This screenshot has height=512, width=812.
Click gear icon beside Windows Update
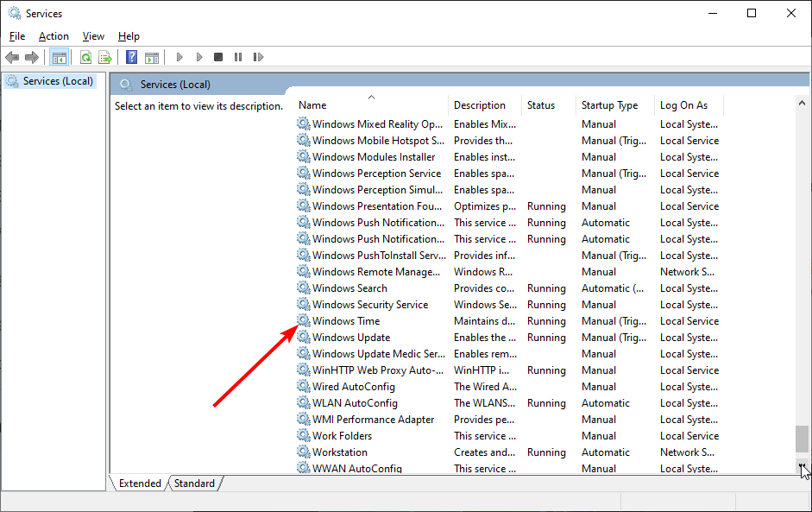click(x=304, y=338)
